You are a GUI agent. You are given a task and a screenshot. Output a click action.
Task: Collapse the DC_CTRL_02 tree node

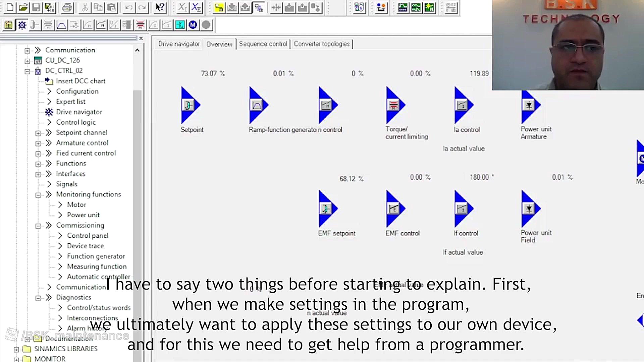click(x=27, y=71)
